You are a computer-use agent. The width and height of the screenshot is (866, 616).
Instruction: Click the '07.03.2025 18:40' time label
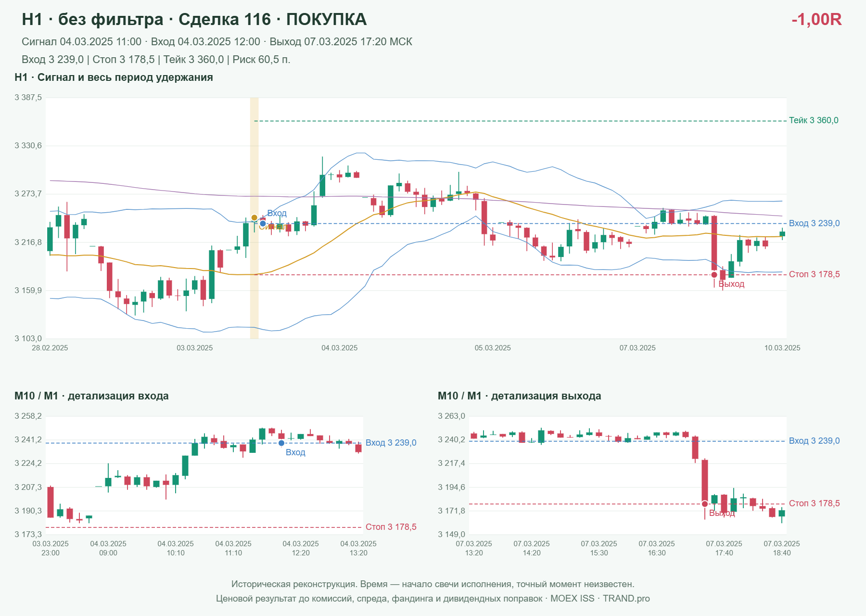click(782, 548)
